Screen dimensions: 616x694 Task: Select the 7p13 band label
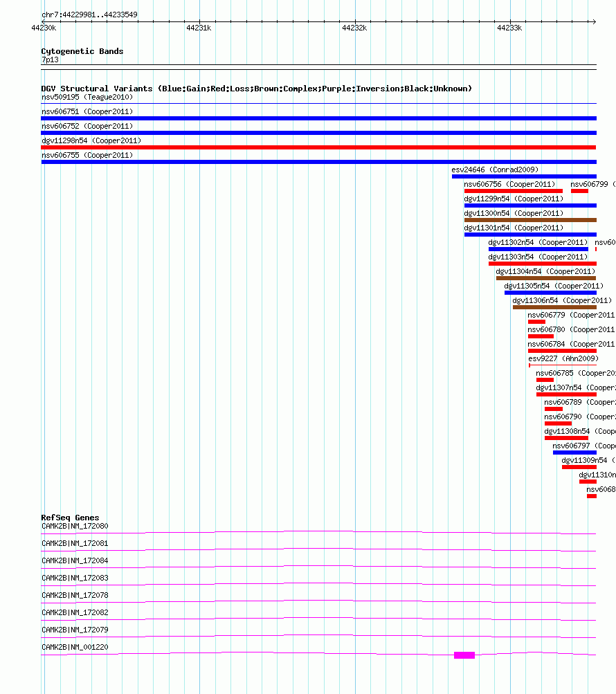click(50, 60)
